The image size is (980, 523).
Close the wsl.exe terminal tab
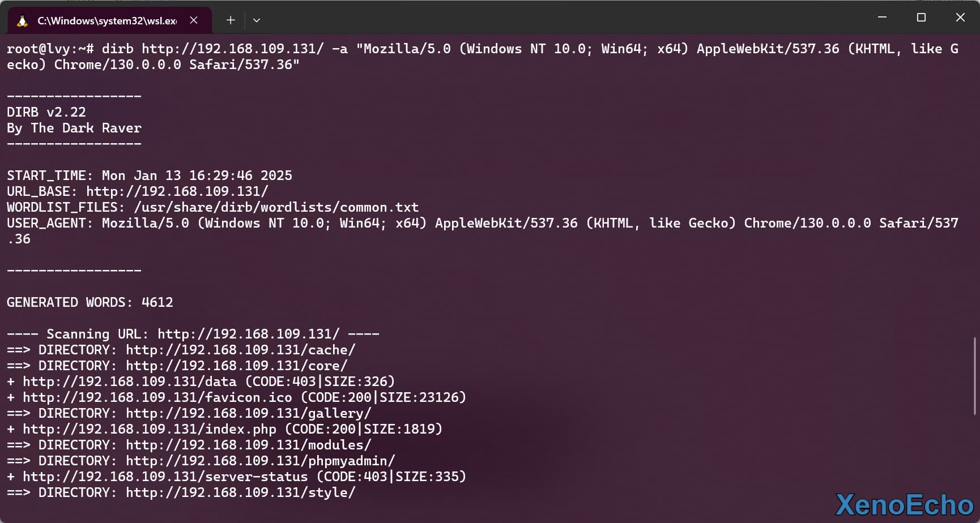point(194,20)
